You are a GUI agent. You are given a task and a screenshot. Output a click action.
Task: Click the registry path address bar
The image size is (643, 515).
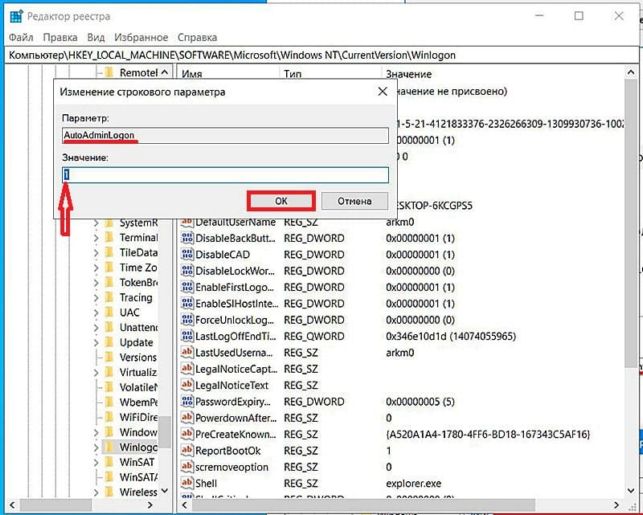point(322,55)
